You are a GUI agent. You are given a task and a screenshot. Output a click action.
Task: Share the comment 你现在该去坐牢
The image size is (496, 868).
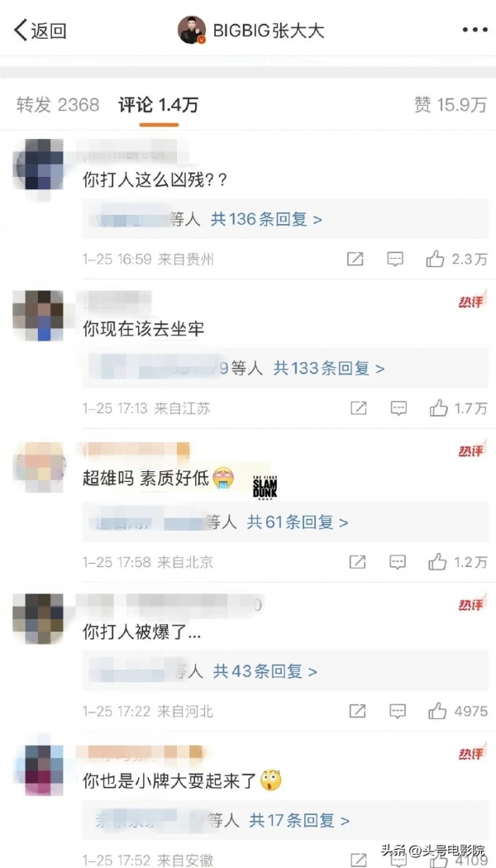359,408
